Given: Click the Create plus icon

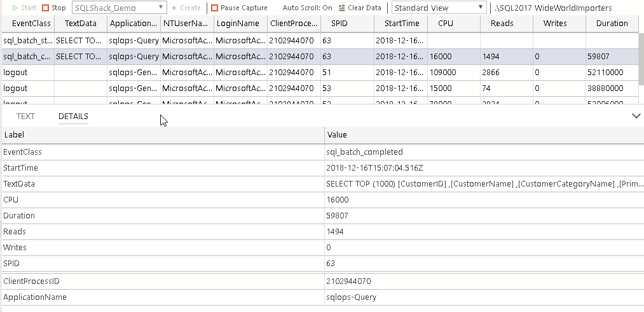Looking at the screenshot, I should pyautogui.click(x=174, y=8).
